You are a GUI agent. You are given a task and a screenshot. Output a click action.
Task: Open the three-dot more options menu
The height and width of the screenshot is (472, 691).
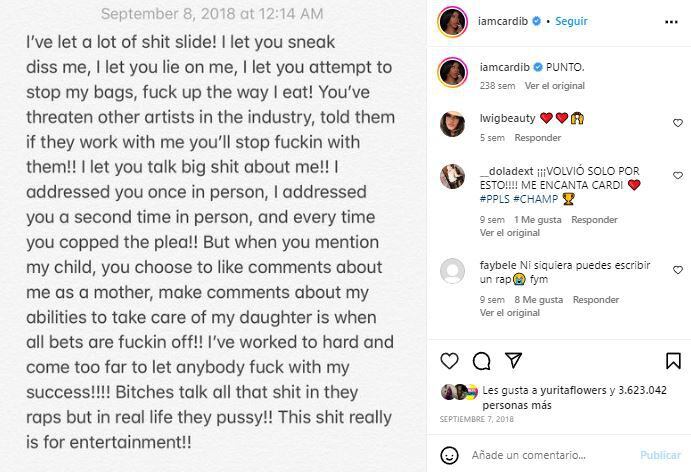[670, 21]
